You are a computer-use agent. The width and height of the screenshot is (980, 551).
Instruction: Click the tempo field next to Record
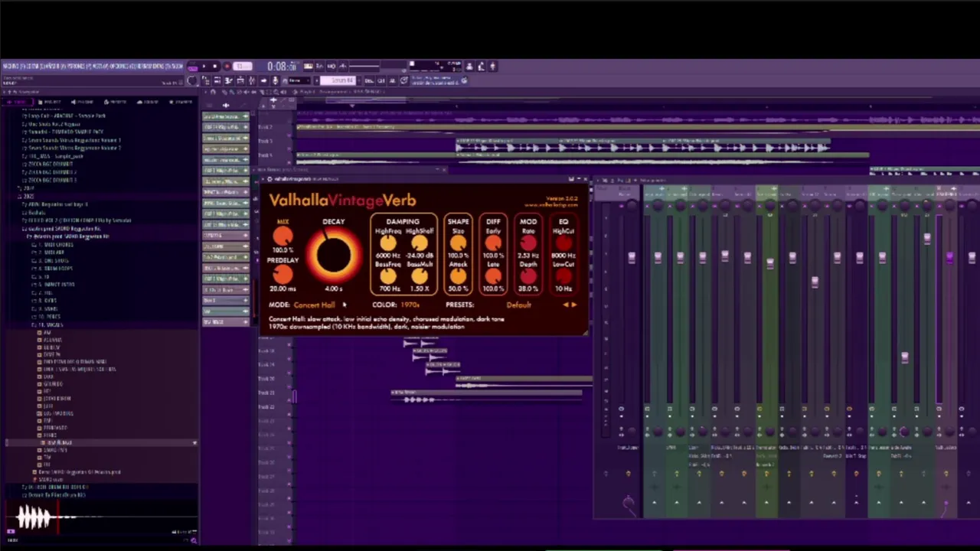(242, 67)
